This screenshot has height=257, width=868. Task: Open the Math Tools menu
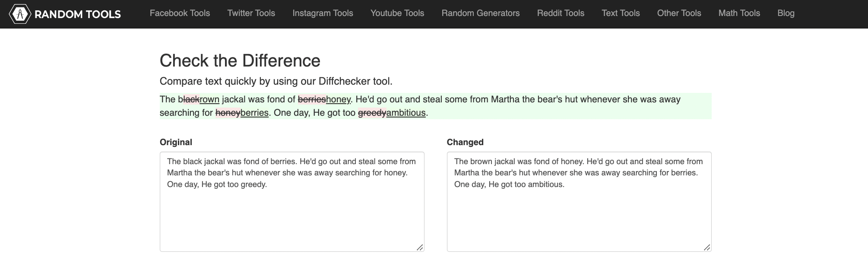click(x=739, y=13)
